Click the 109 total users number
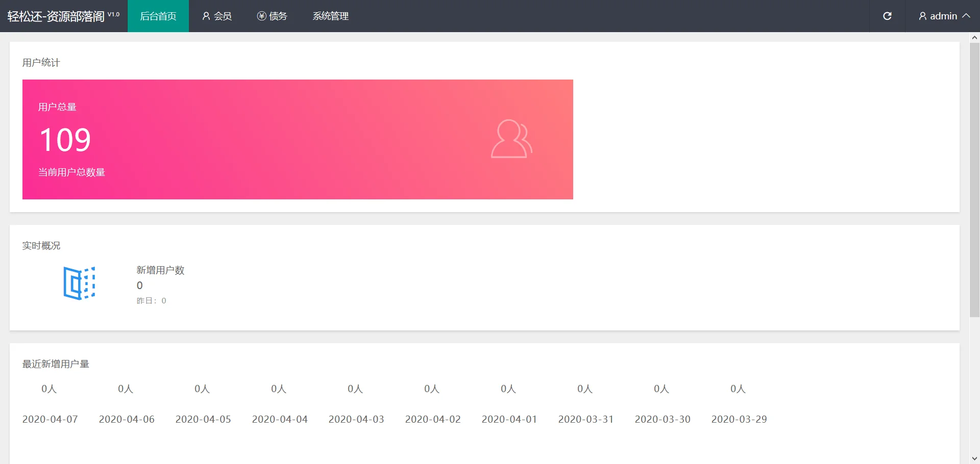The image size is (980, 464). [65, 140]
